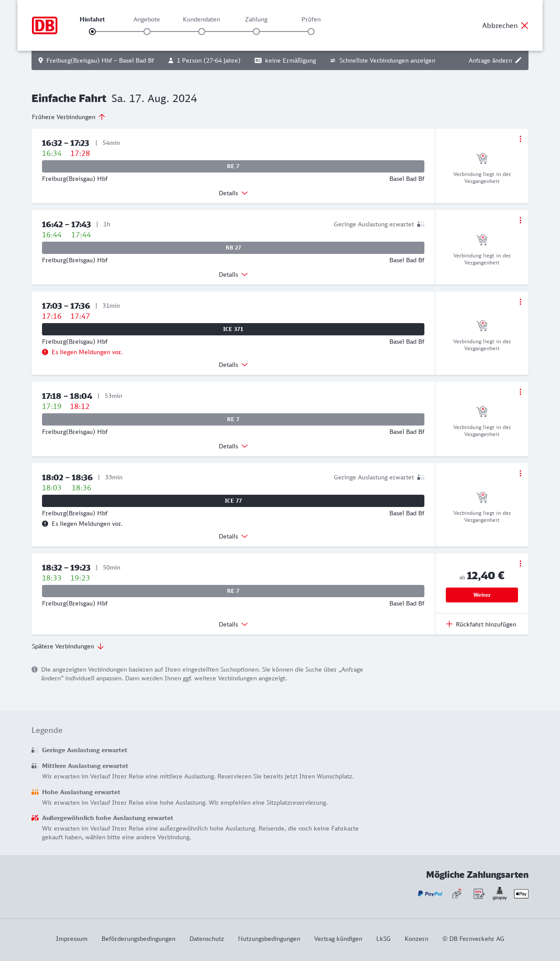Image resolution: width=560 pixels, height=961 pixels.
Task: Click red alert icon under ICE 371
Action: click(x=45, y=352)
